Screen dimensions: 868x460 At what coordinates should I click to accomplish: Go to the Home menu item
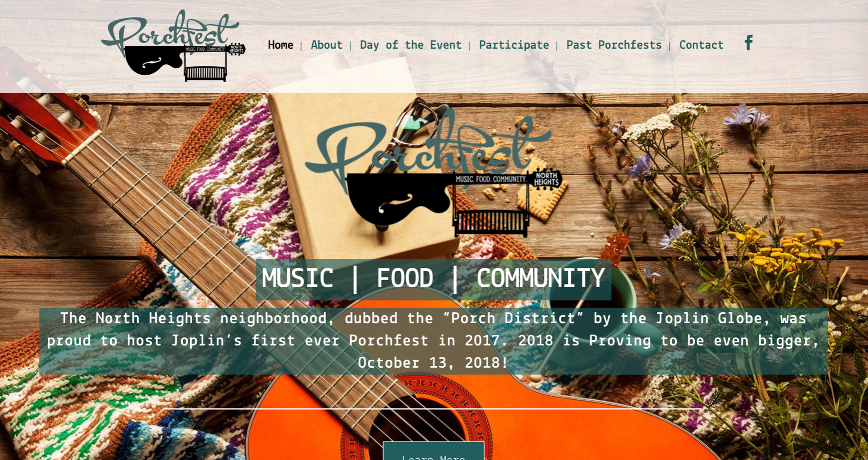tap(281, 45)
